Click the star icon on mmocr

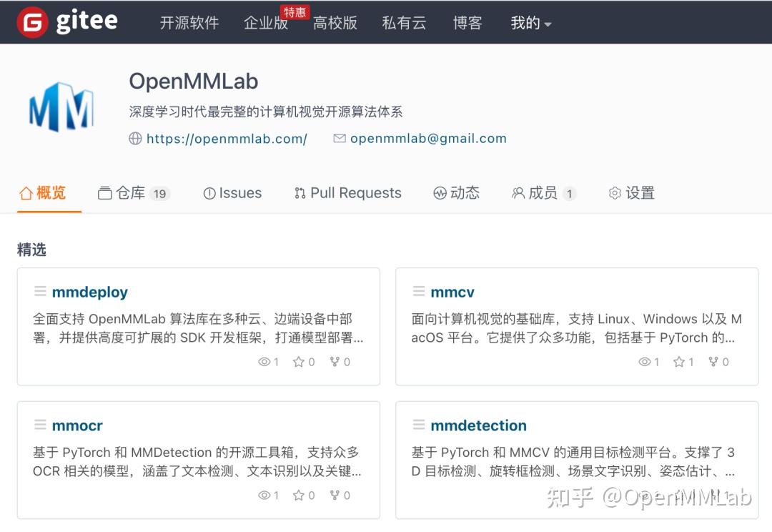298,495
